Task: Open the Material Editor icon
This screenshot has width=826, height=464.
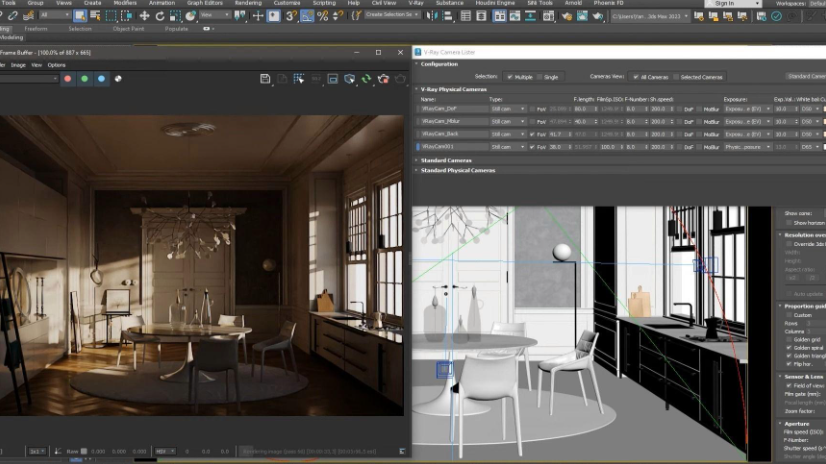Action: pos(548,16)
